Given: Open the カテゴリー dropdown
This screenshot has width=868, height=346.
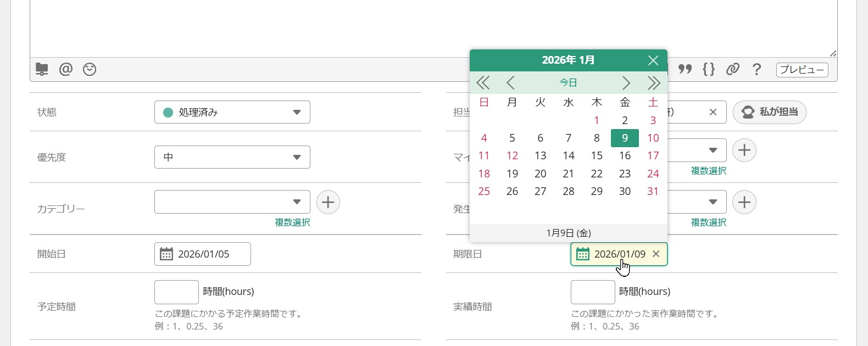Looking at the screenshot, I should click(232, 202).
